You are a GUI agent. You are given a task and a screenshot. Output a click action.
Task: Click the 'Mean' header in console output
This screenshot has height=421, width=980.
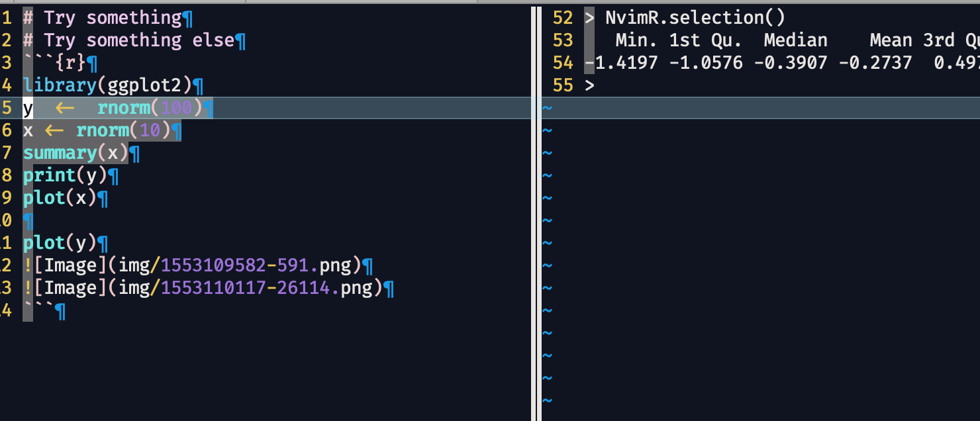click(891, 40)
